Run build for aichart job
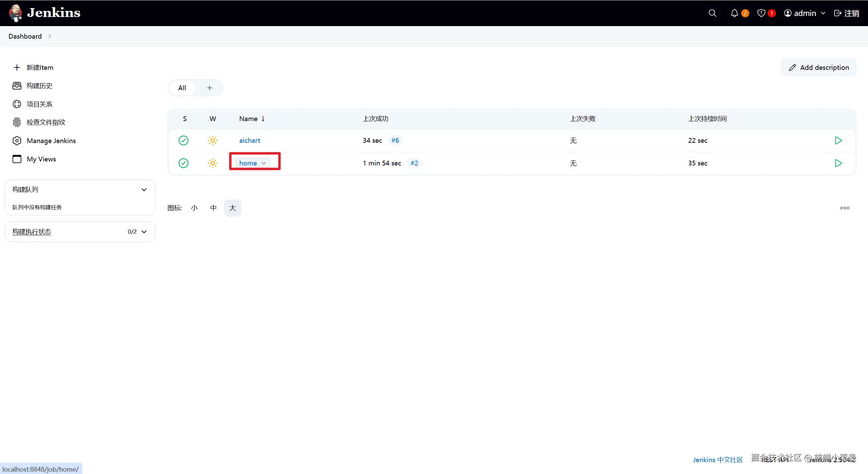Image resolution: width=868 pixels, height=474 pixels. [838, 140]
